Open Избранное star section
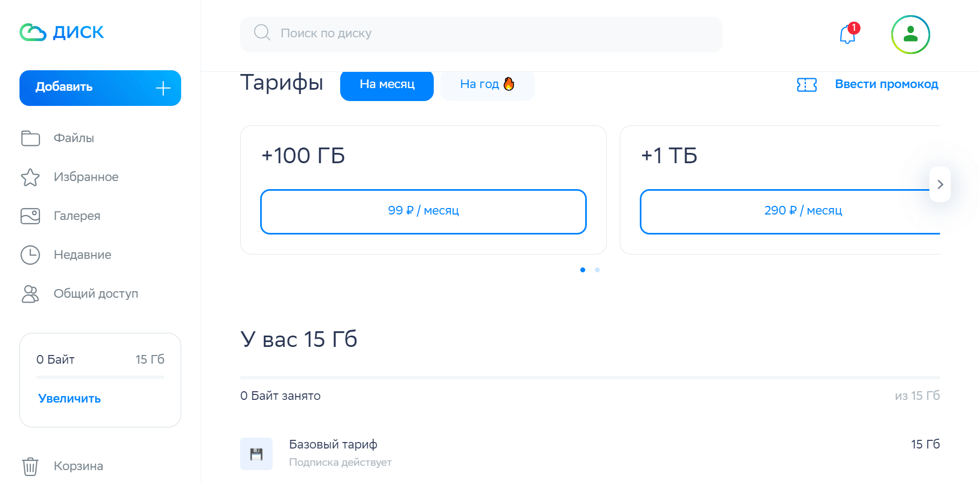Image resolution: width=980 pixels, height=482 pixels. click(x=69, y=177)
